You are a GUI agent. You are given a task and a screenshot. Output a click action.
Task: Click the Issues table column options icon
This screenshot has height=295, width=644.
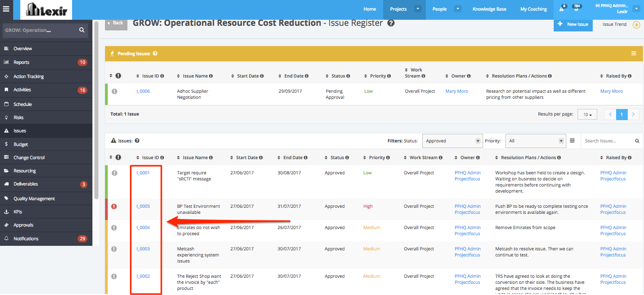(572, 141)
